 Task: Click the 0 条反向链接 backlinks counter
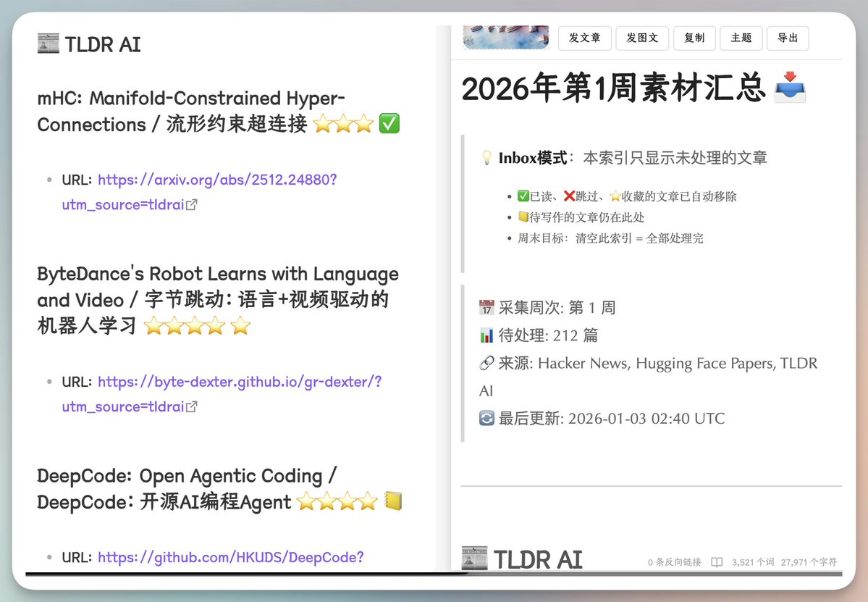(x=674, y=562)
